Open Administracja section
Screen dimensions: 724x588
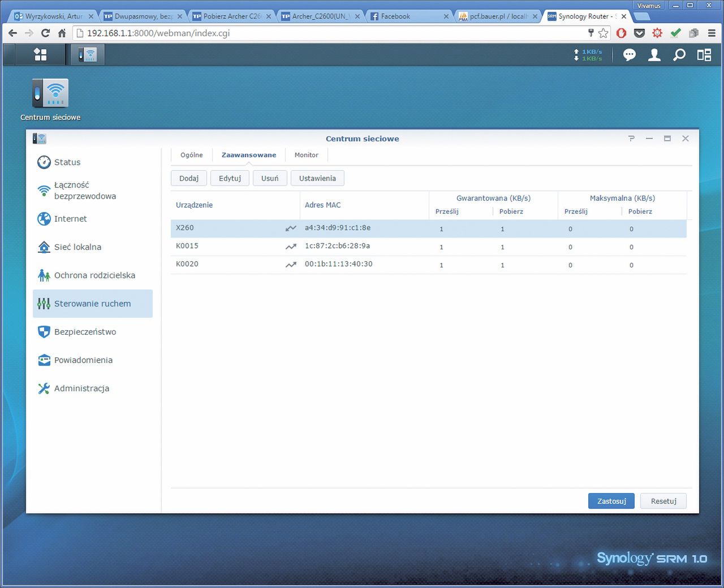[x=93, y=388]
